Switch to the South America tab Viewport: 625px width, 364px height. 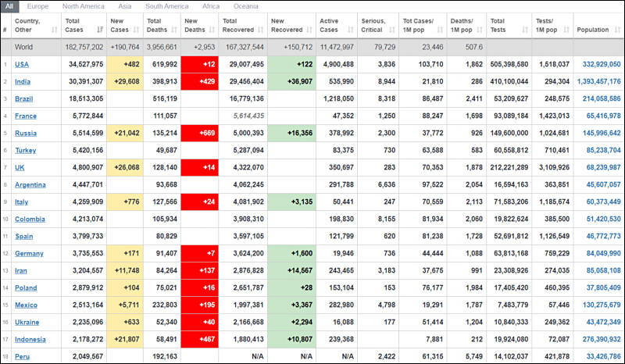click(x=167, y=6)
